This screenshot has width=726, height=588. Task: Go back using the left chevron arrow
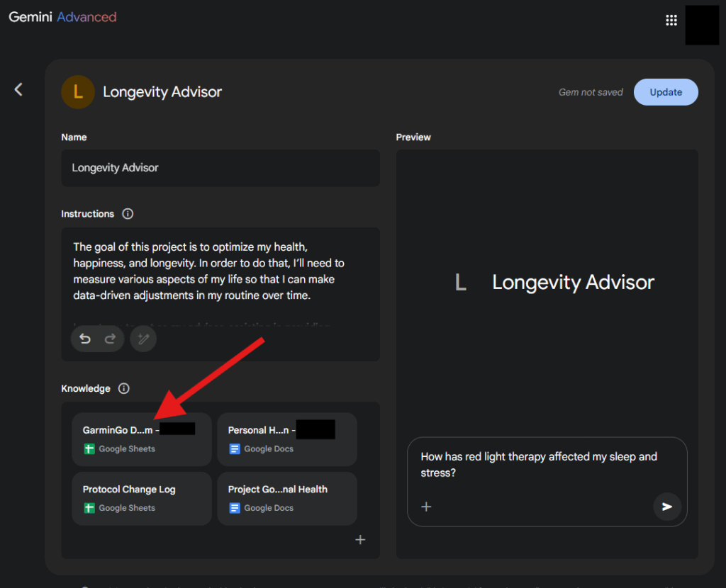[x=18, y=89]
